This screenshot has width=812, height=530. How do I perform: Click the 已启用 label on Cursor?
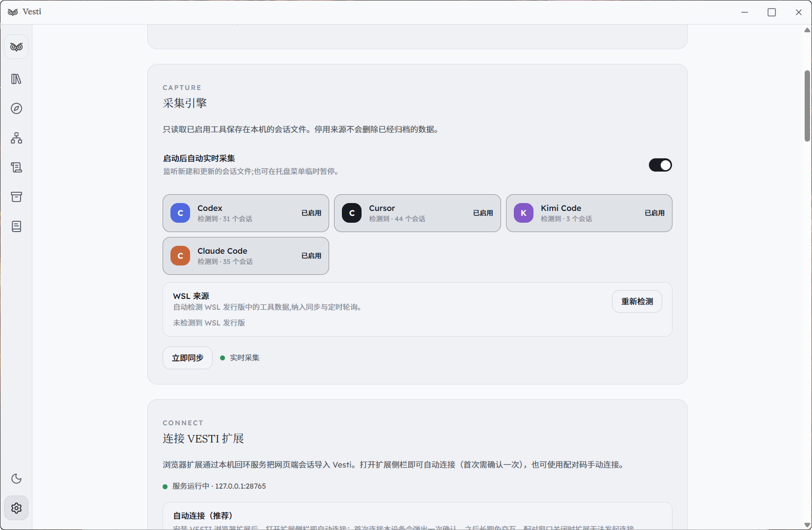483,213
